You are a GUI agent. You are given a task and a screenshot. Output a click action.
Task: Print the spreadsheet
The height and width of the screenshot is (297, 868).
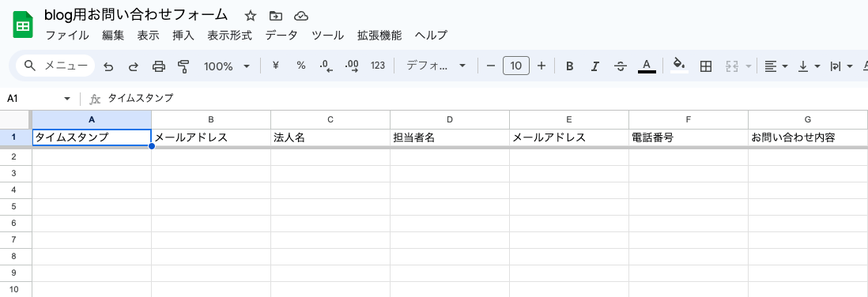(x=159, y=66)
